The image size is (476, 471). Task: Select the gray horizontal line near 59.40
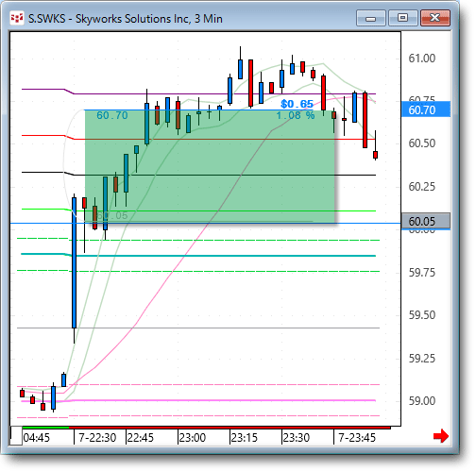click(x=198, y=328)
